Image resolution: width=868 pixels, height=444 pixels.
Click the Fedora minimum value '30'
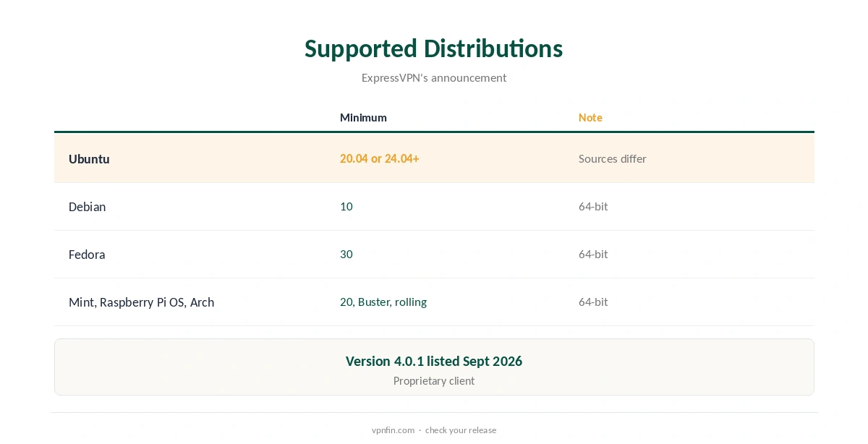(x=346, y=254)
